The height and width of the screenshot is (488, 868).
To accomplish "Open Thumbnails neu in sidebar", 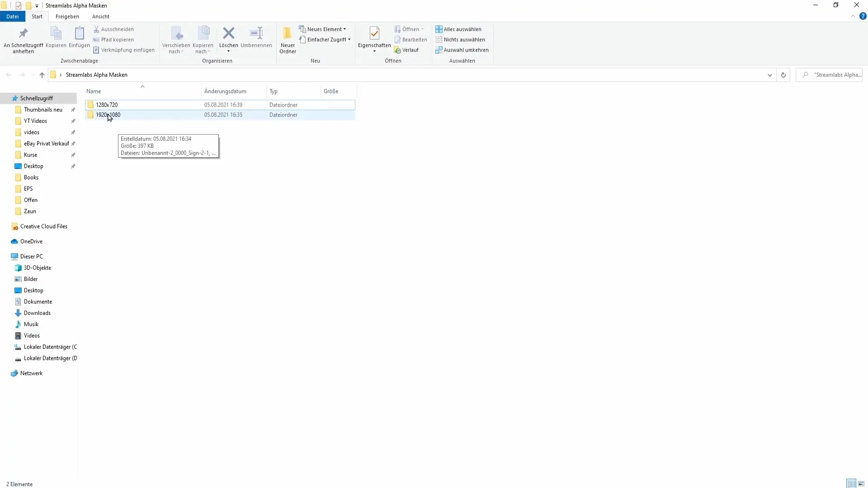I will pyautogui.click(x=43, y=110).
